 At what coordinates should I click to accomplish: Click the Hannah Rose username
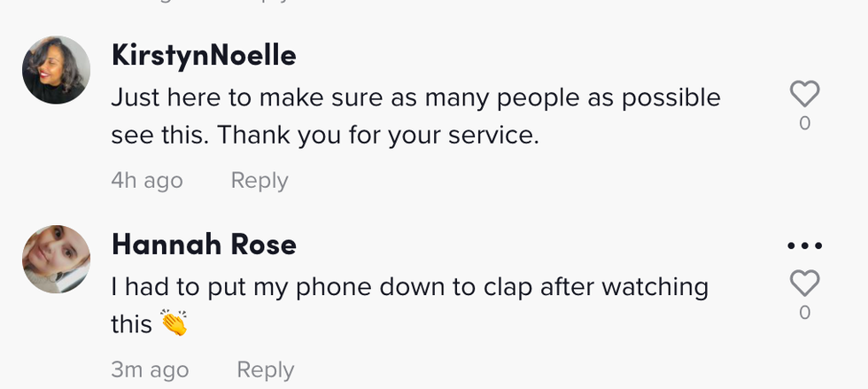click(x=204, y=245)
